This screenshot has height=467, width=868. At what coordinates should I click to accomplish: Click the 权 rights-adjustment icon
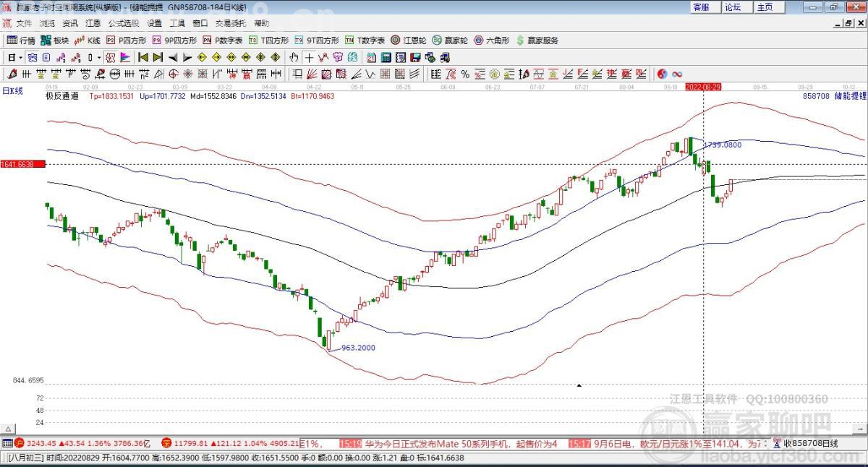click(111, 57)
